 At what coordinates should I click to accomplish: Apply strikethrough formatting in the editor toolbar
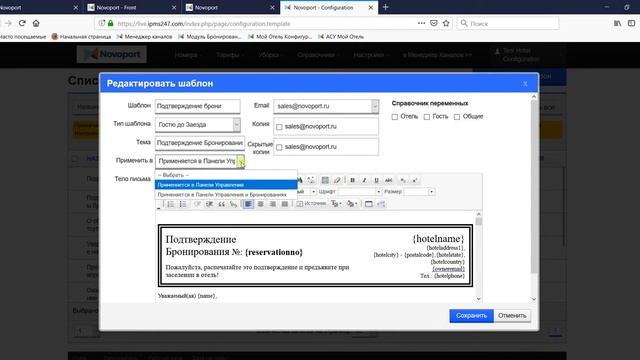pos(389,180)
